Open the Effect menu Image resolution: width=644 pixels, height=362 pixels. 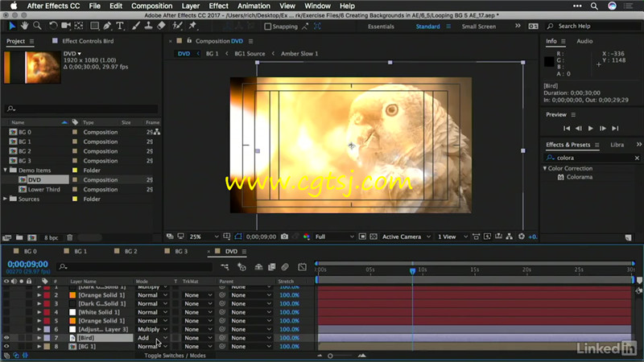click(x=218, y=6)
